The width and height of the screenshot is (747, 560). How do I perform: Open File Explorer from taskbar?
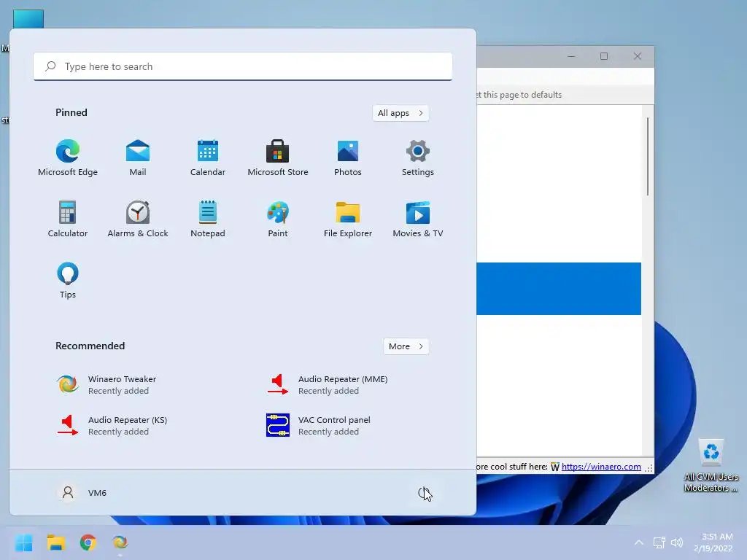(55, 542)
